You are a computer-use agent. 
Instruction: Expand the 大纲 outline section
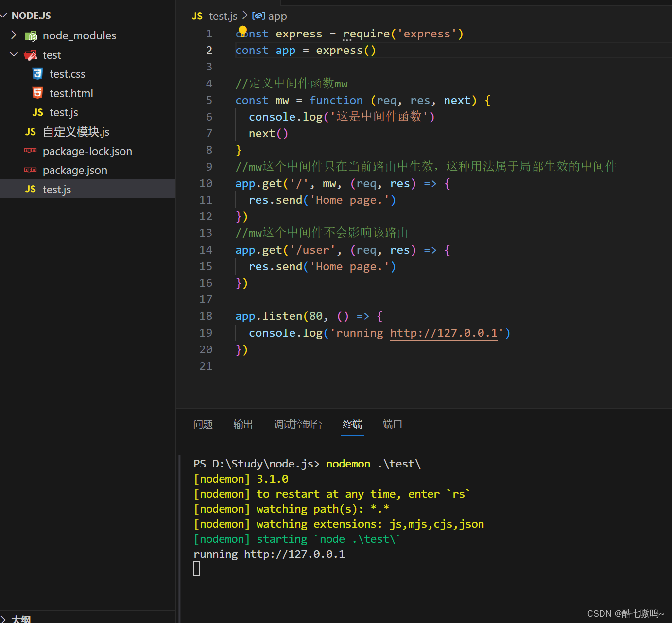pyautogui.click(x=3, y=619)
